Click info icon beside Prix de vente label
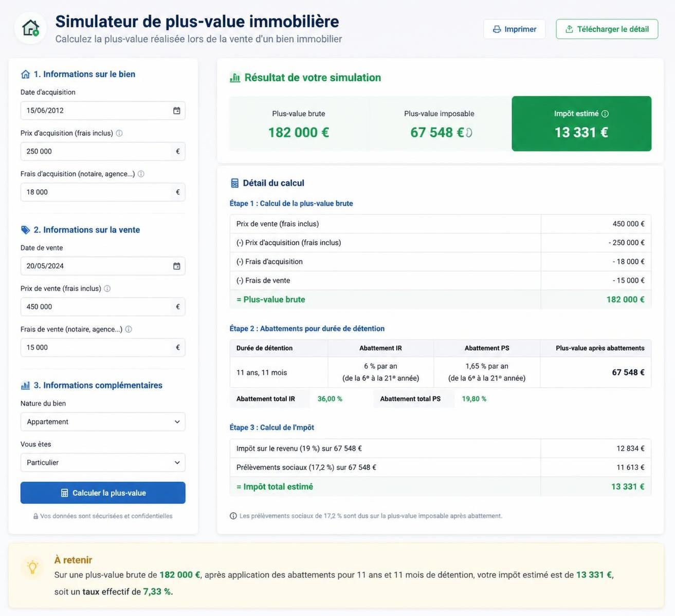 107,288
